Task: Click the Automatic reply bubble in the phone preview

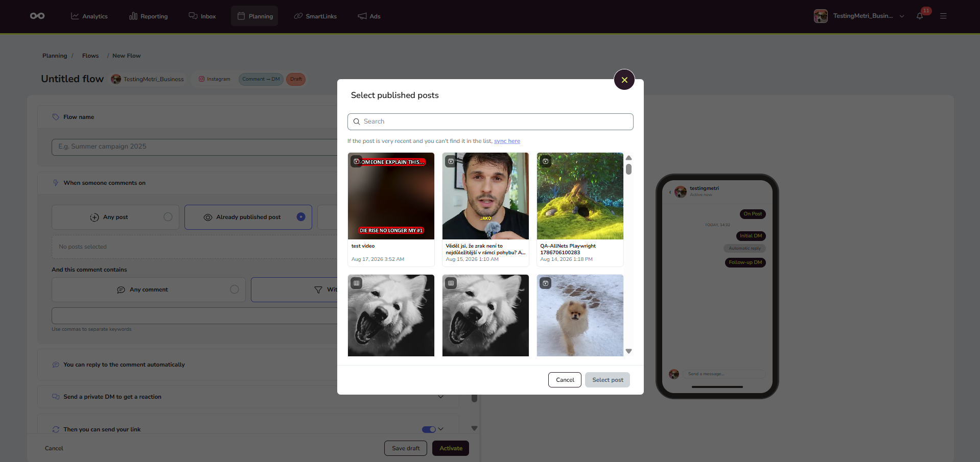Action: pyautogui.click(x=744, y=249)
